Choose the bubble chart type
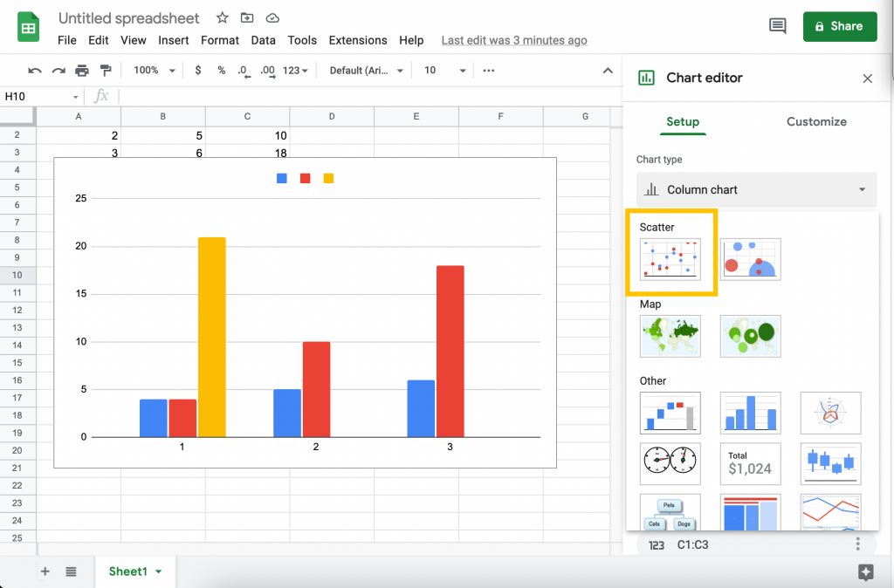Image resolution: width=894 pixels, height=588 pixels. click(x=750, y=258)
